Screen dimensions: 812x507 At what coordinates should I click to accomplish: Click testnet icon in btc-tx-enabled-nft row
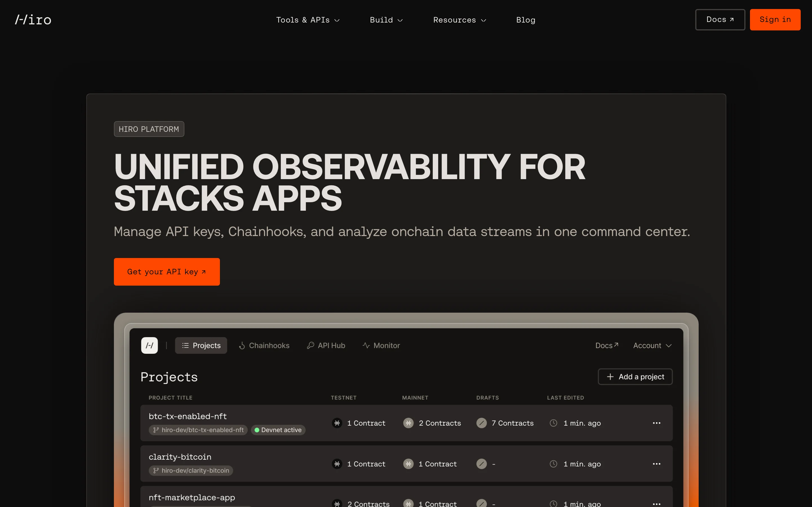click(x=337, y=423)
